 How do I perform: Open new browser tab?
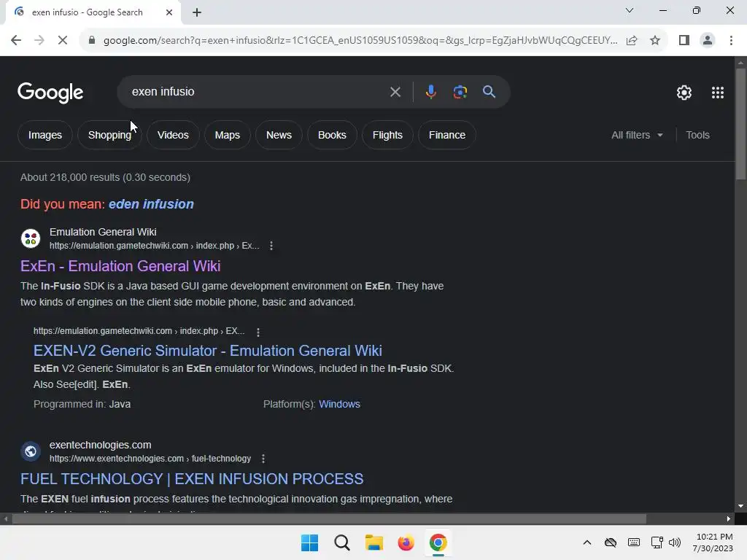click(197, 12)
